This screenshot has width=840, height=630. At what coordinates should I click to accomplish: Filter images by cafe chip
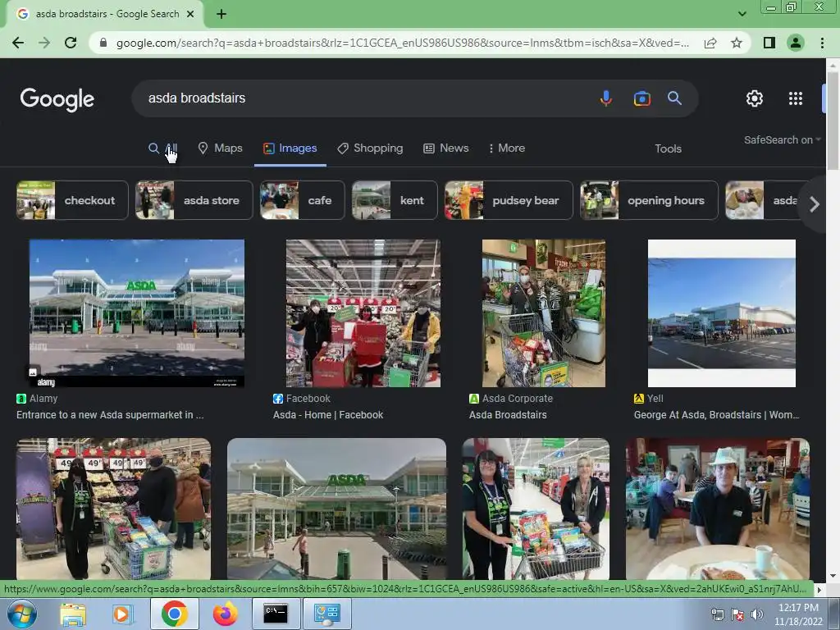pyautogui.click(x=302, y=200)
